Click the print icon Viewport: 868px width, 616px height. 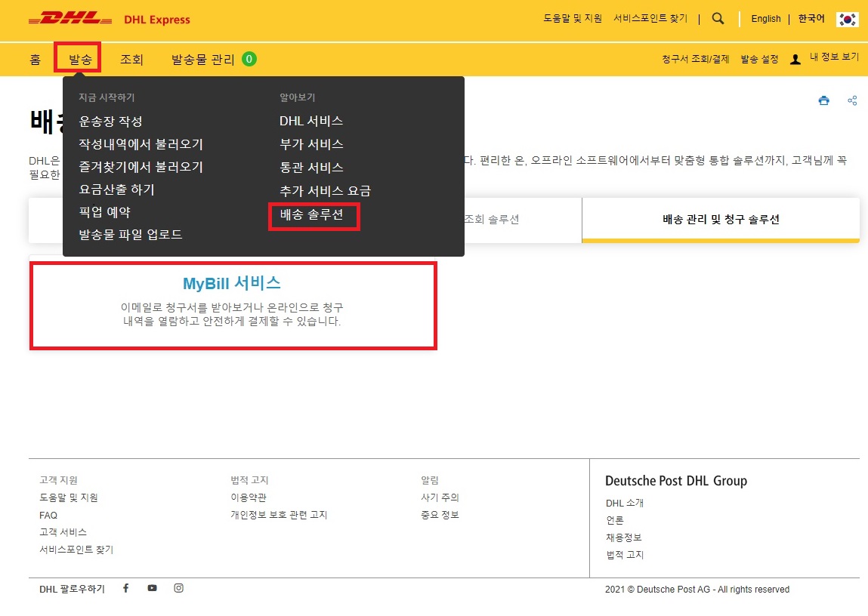point(823,100)
